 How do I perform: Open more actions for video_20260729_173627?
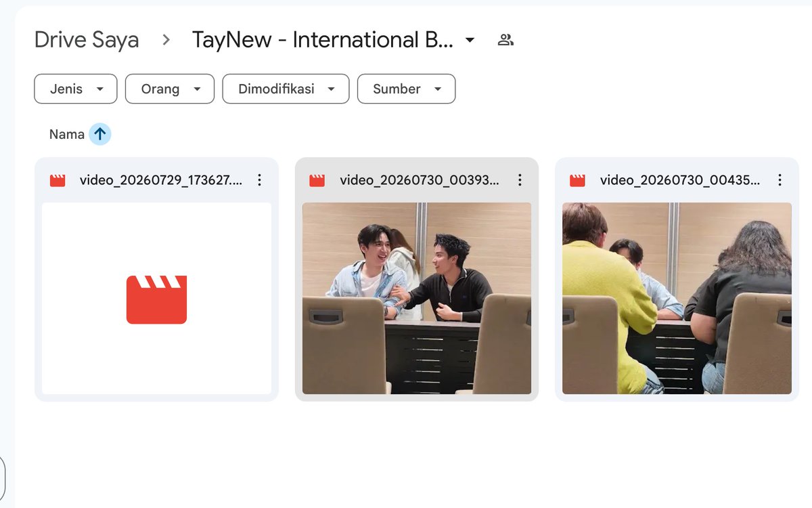pyautogui.click(x=259, y=180)
